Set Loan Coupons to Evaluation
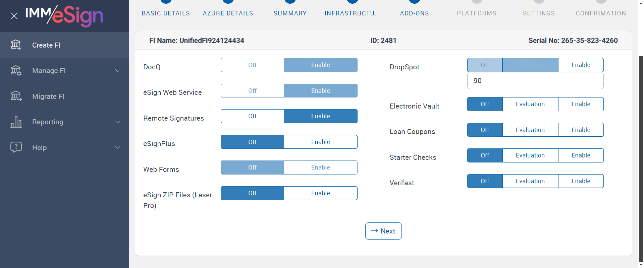Image resolution: width=644 pixels, height=268 pixels. (530, 130)
